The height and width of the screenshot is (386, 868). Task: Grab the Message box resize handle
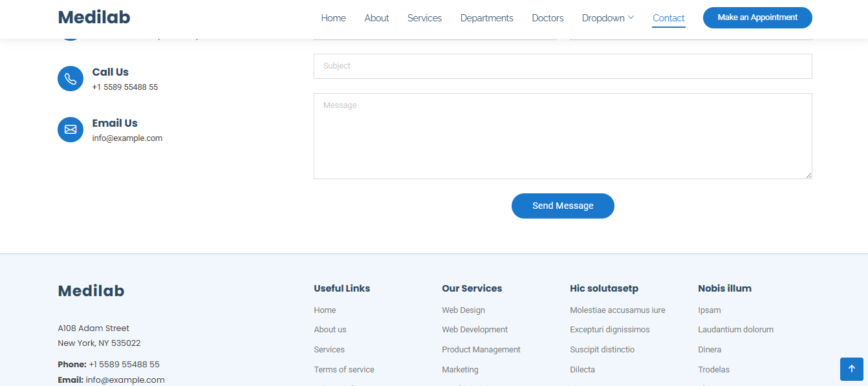(808, 175)
